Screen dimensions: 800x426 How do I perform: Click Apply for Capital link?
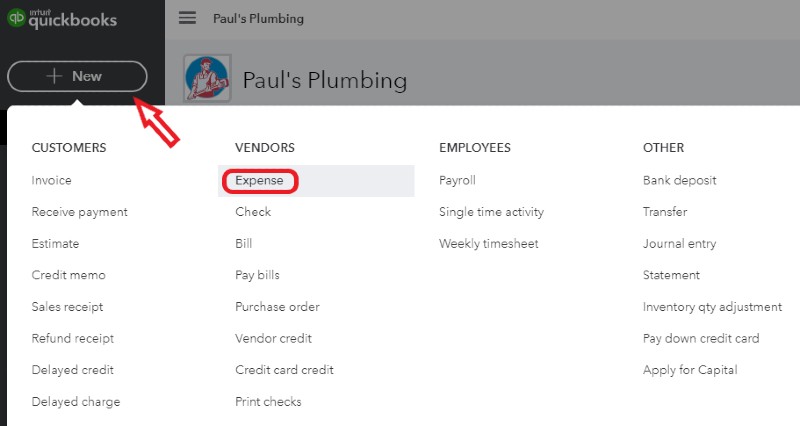pyautogui.click(x=690, y=370)
